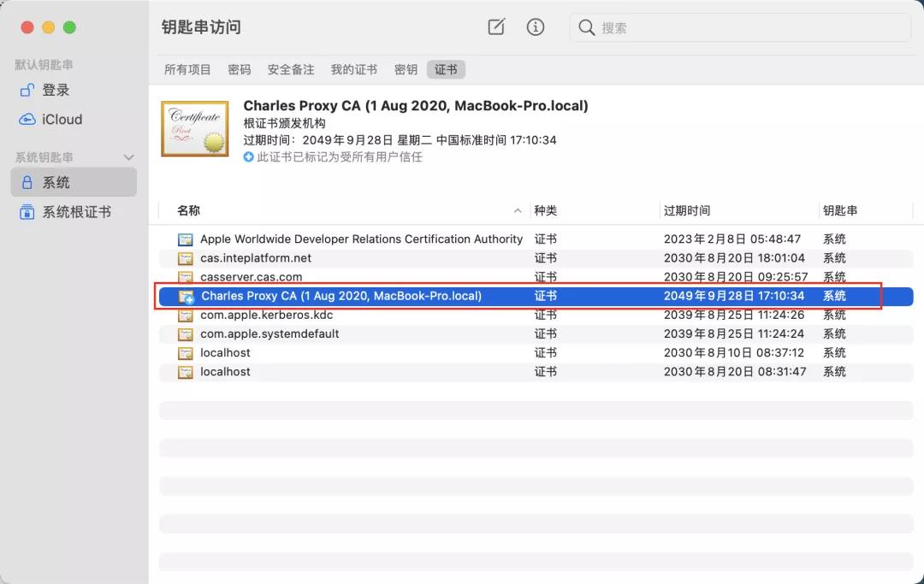The height and width of the screenshot is (584, 924).
Task: Click the padlock icon beside 系统
Action: (27, 182)
